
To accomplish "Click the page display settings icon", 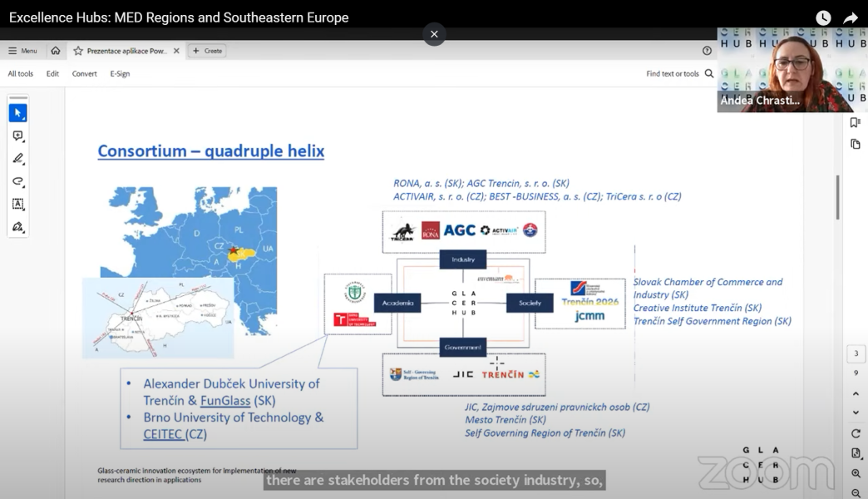I will click(856, 453).
